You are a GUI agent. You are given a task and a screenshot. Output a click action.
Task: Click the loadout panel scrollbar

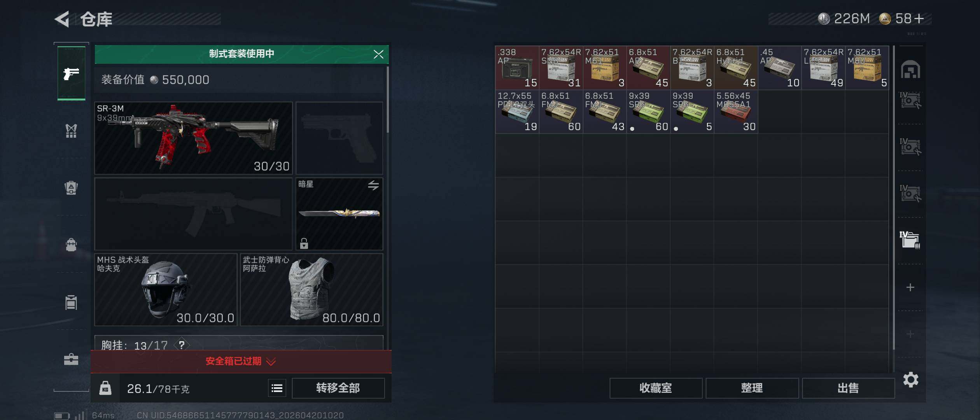(388, 100)
